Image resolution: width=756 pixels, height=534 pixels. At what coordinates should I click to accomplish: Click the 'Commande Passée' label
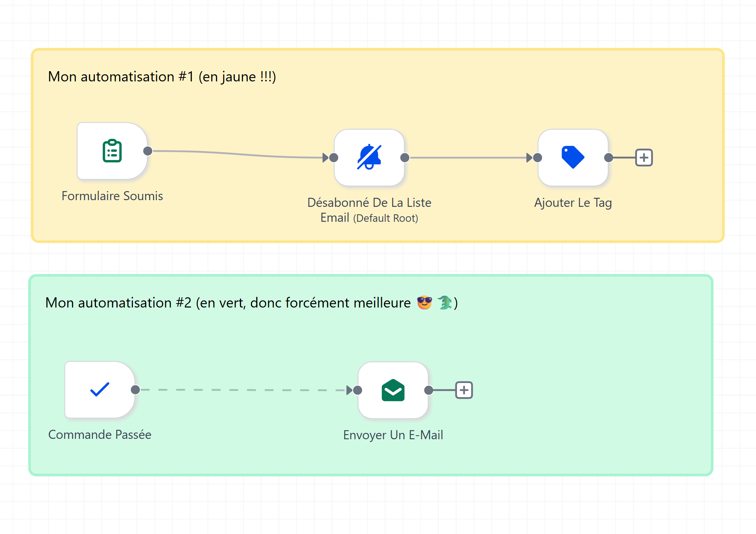click(100, 435)
